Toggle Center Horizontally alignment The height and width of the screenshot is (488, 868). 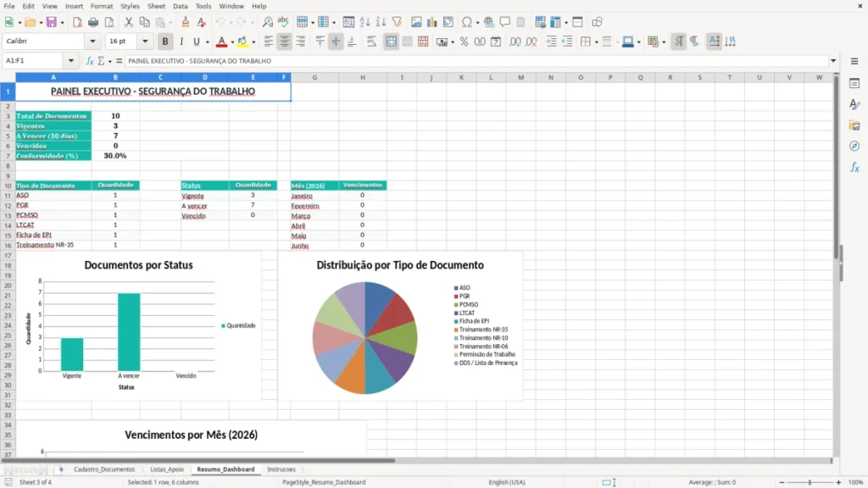[285, 42]
